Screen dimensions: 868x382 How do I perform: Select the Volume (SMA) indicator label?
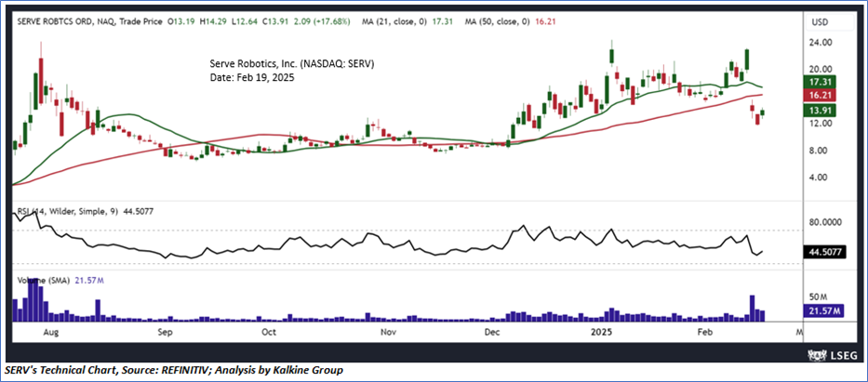tap(42, 281)
